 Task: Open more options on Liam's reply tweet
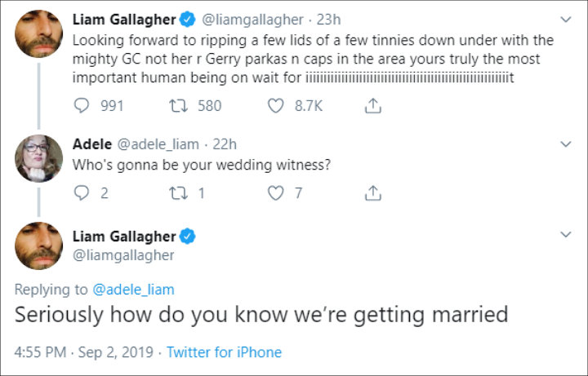click(565, 235)
